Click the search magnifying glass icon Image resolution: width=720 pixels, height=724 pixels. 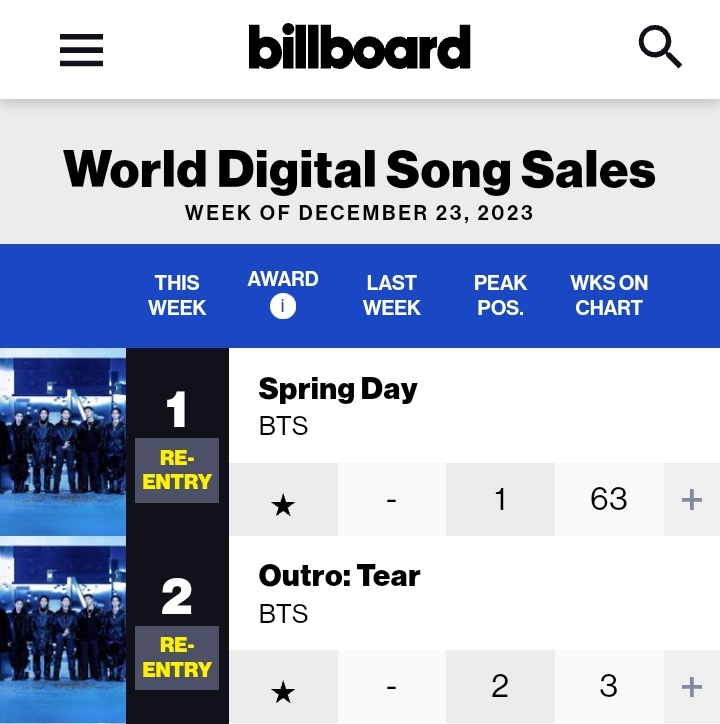660,47
